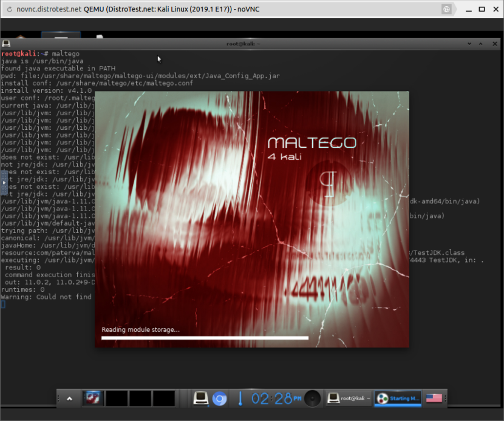
Task: Switch to the fourth workspace in the pager
Action: 164,399
